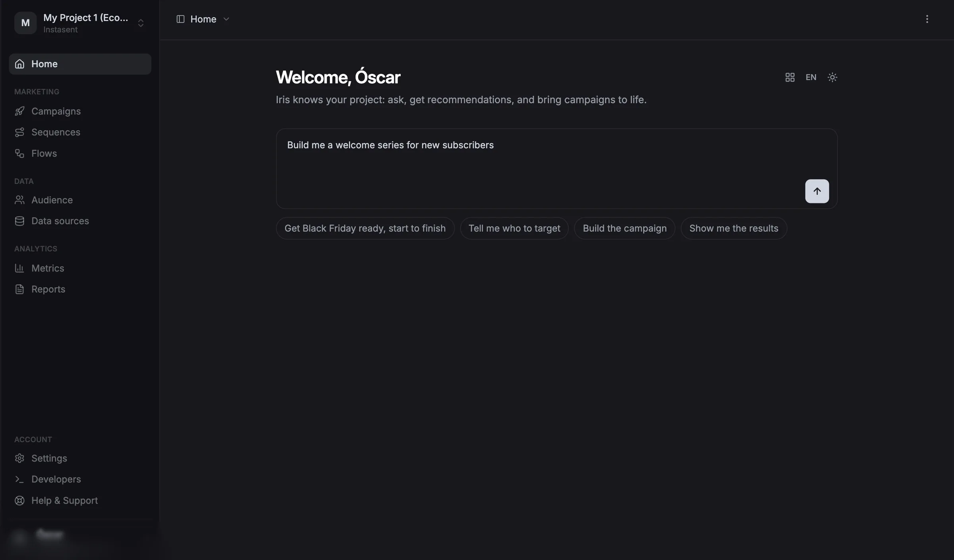Screen dimensions: 954x560
Task: Toggle the sidebar panel icon beside Home
Action: (x=180, y=19)
